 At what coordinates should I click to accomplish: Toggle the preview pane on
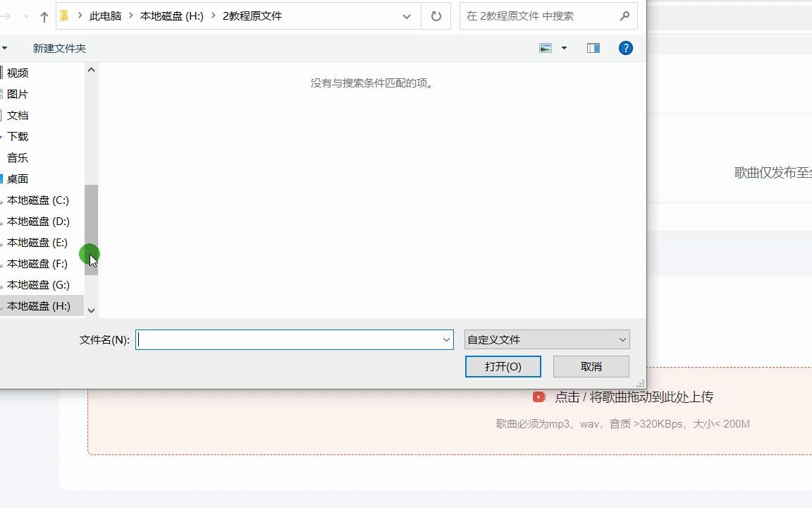[593, 48]
